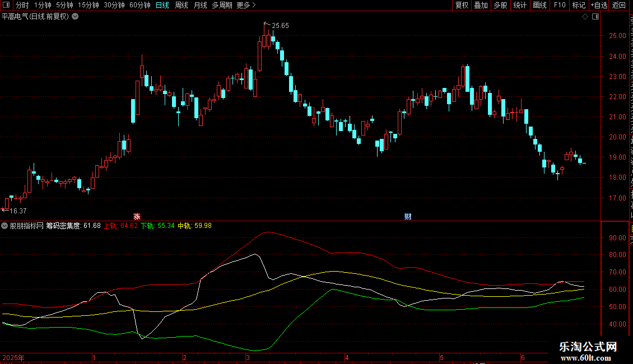Screen dimensions: 633x364
Task: Click month 6 on the time axis
Action: click(x=523, y=357)
